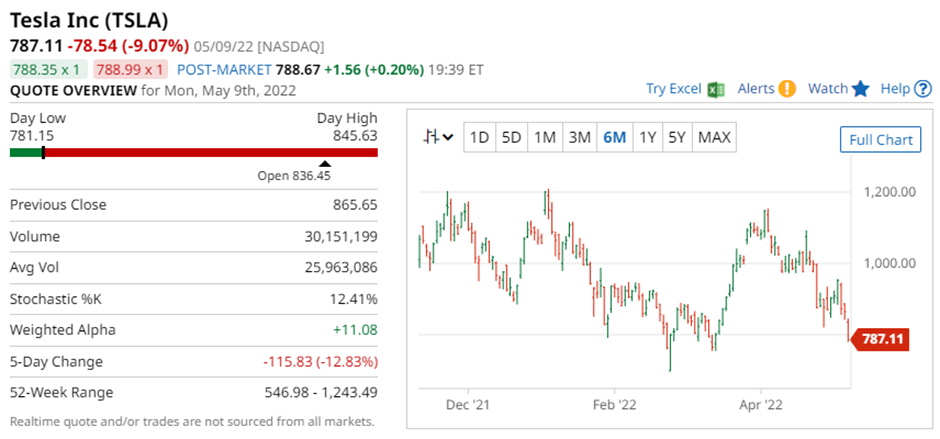
Task: Show the 5Y chart range
Action: [x=677, y=138]
